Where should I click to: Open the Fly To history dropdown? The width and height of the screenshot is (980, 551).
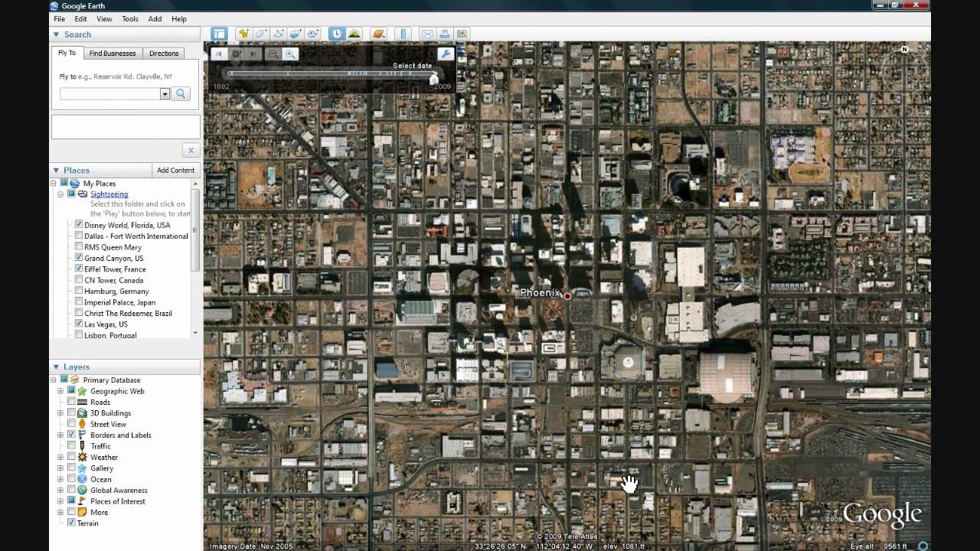click(x=165, y=93)
